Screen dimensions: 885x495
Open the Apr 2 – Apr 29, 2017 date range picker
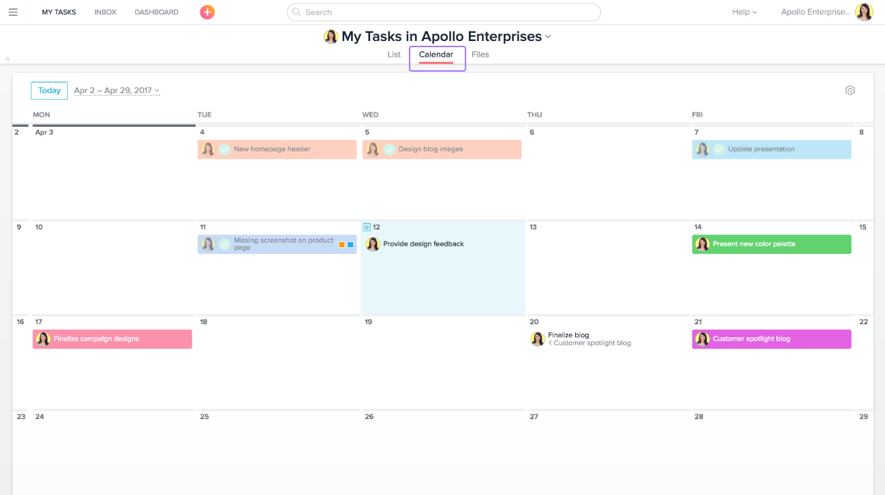click(x=117, y=90)
